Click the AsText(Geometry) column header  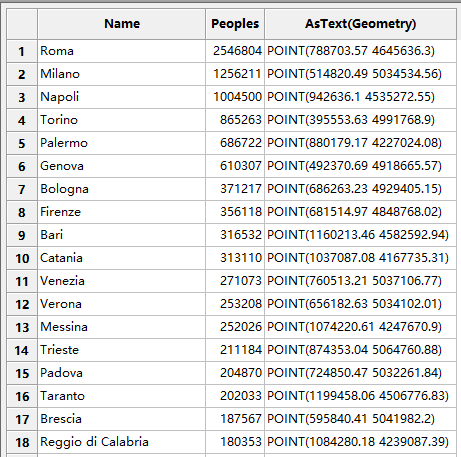click(x=361, y=24)
